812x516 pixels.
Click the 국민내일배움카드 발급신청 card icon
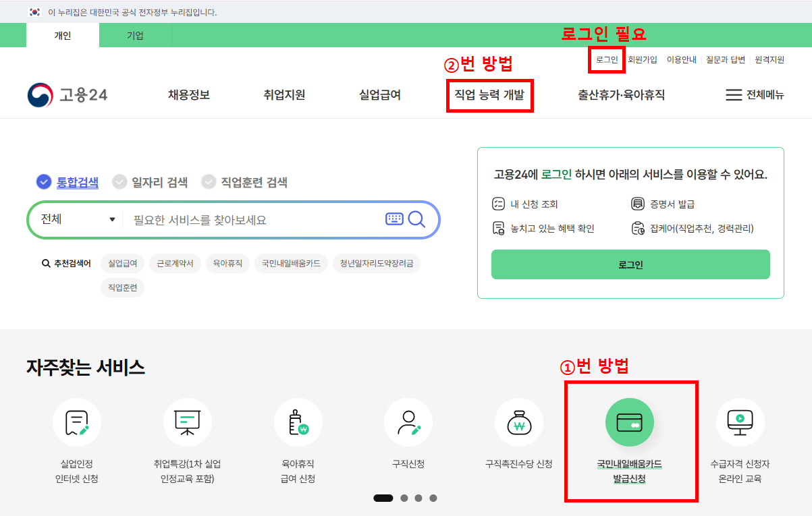click(629, 422)
